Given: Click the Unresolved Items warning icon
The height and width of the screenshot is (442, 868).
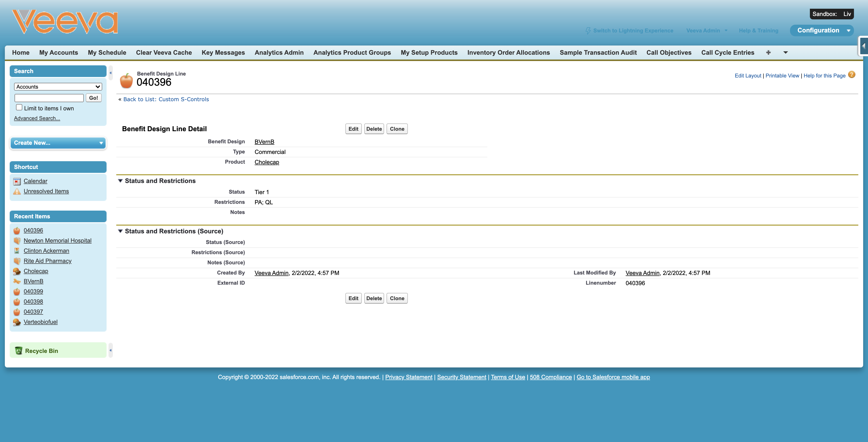Looking at the screenshot, I should [x=17, y=192].
